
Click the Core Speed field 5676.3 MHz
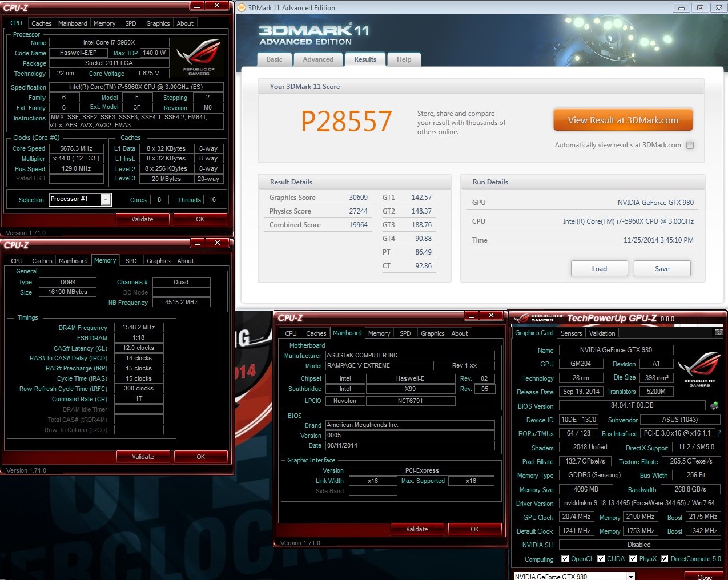(x=77, y=148)
